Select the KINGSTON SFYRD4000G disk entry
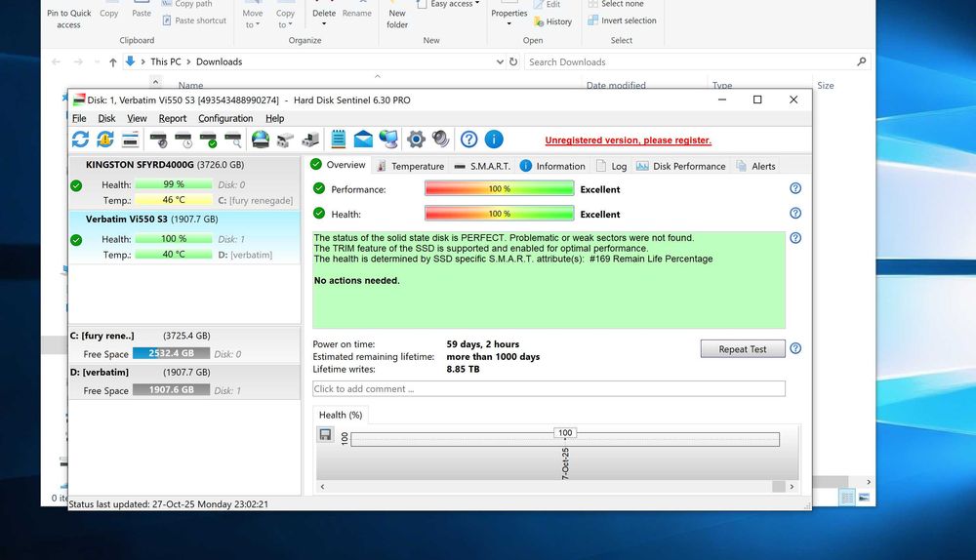976x560 pixels. coord(184,182)
